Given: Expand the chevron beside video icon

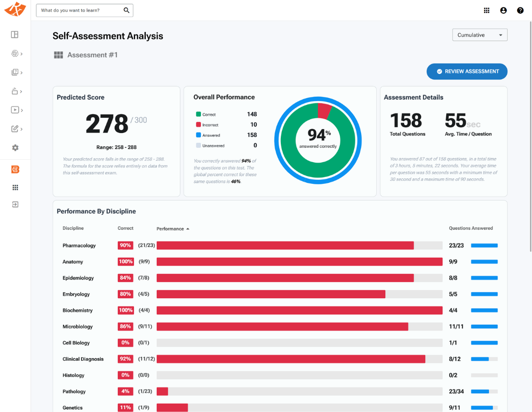Looking at the screenshot, I should (22, 110).
